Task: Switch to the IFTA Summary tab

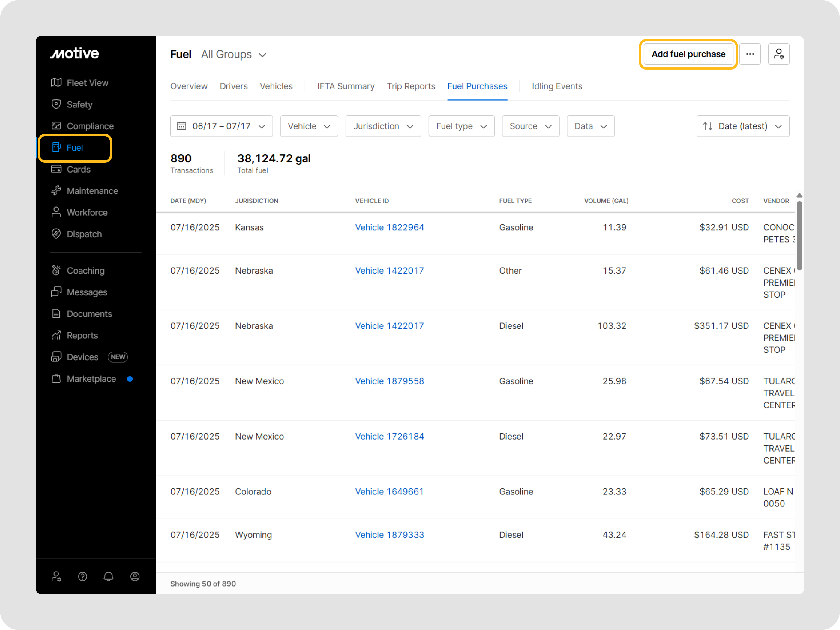Action: point(346,87)
